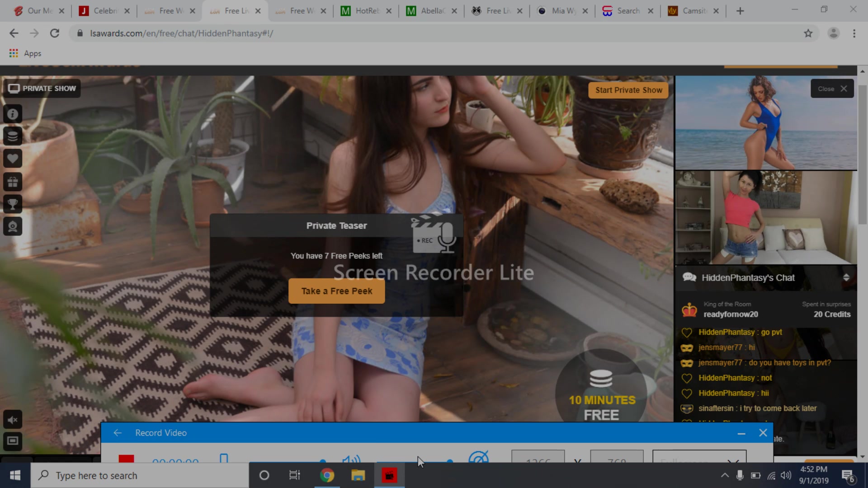The image size is (868, 488).
Task: Click the info icon in the left sidebar
Action: (x=13, y=114)
